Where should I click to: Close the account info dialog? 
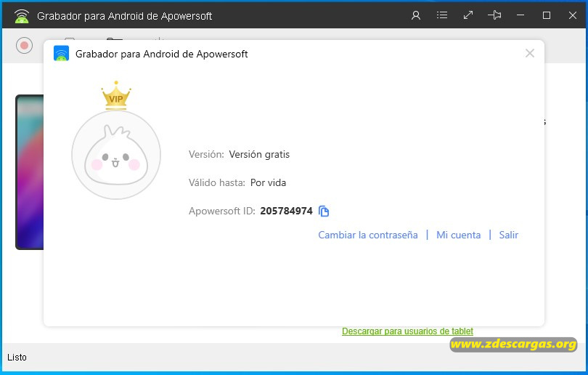pos(529,53)
